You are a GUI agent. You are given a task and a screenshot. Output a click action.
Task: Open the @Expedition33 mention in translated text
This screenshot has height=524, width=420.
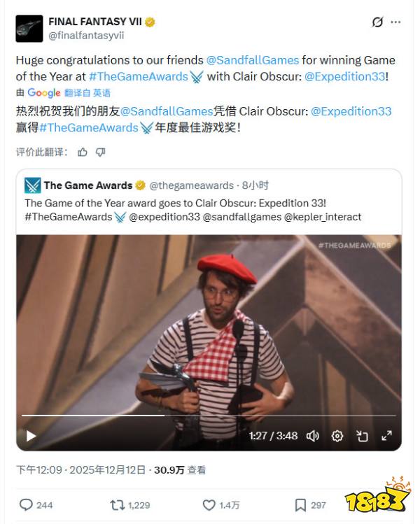351,111
